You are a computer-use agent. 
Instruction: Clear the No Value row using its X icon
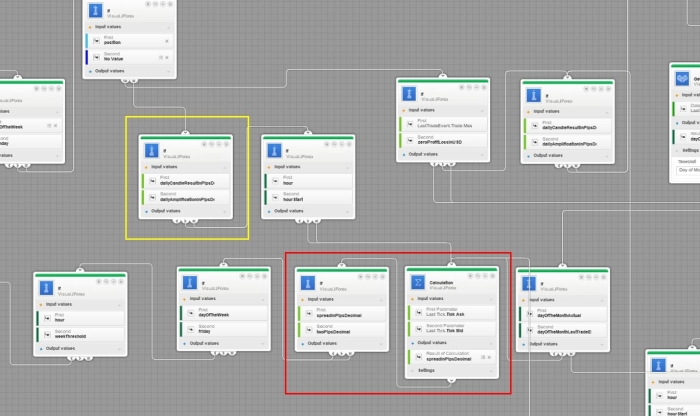pyautogui.click(x=167, y=58)
